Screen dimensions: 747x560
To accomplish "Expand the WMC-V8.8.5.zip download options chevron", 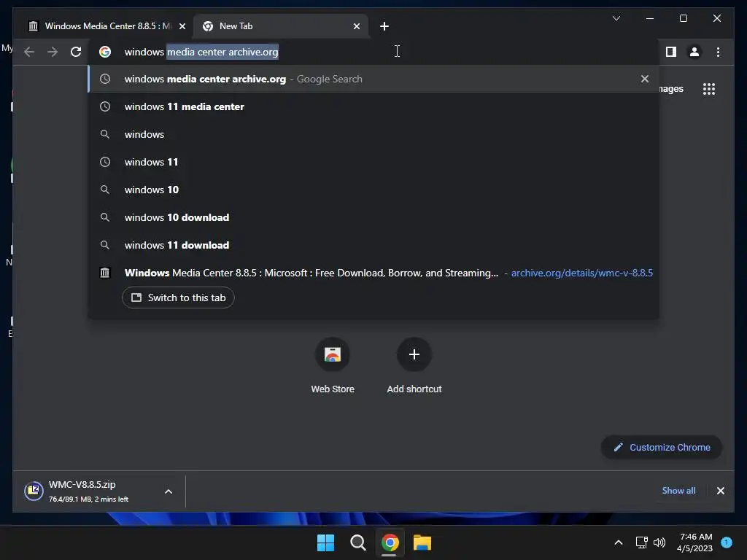I will (169, 491).
